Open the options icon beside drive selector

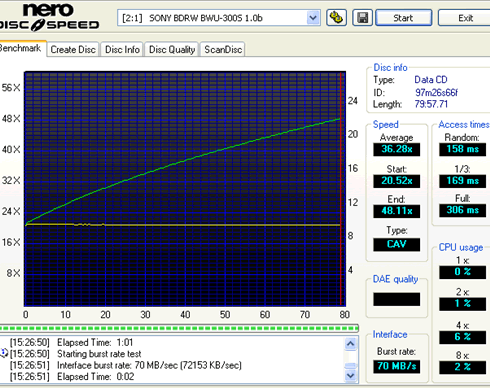336,18
